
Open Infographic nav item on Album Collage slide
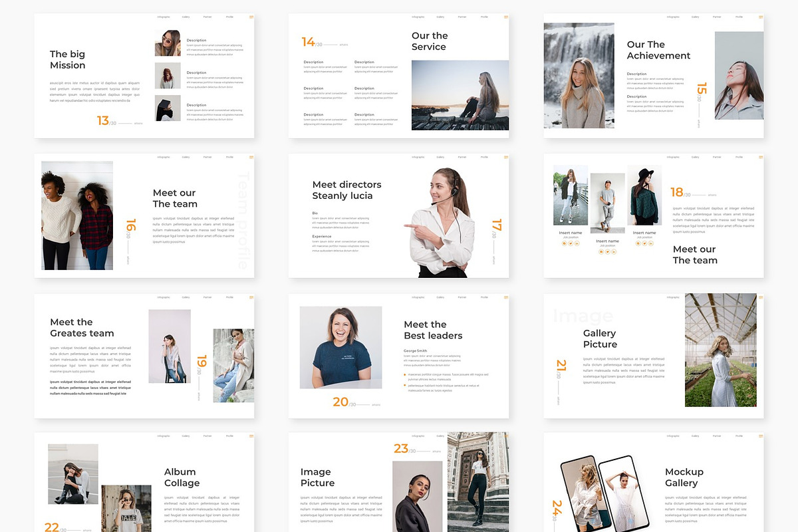click(x=164, y=437)
